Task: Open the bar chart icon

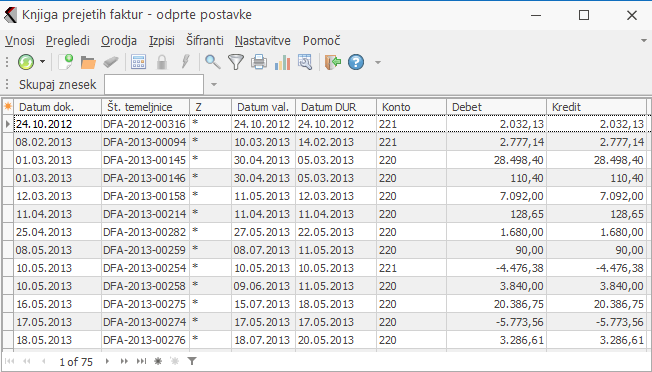Action: click(282, 62)
